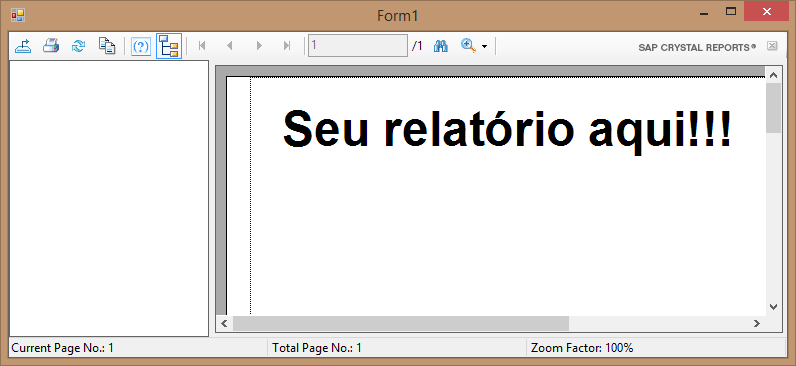Open Find Text with binoculars icon
The height and width of the screenshot is (366, 796).
[441, 46]
